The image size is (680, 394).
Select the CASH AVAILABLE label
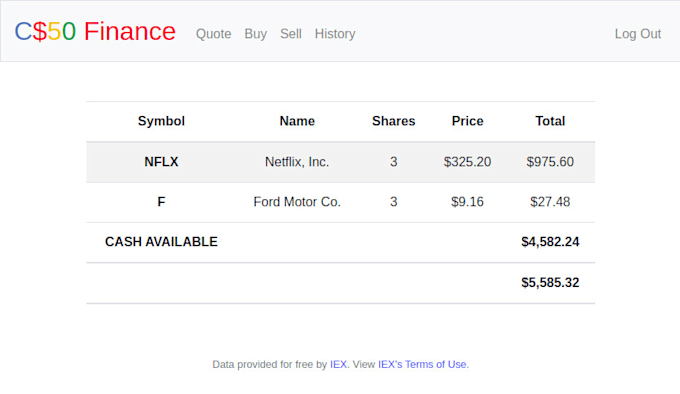point(161,242)
